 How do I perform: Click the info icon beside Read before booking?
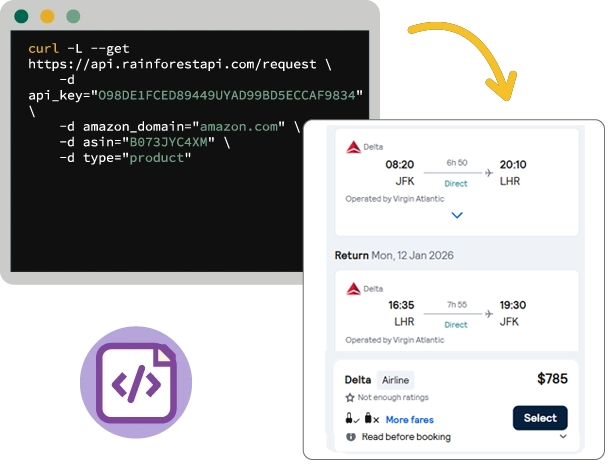click(351, 437)
